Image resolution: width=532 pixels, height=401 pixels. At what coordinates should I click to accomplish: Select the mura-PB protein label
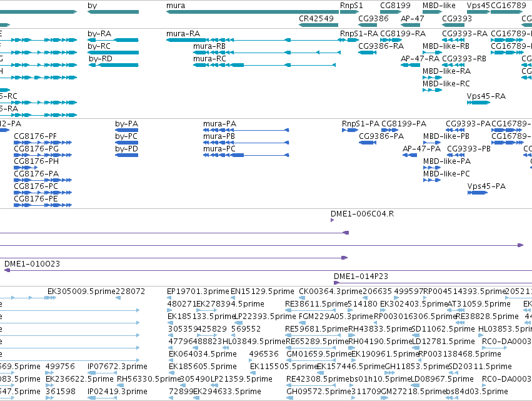pyautogui.click(x=219, y=136)
